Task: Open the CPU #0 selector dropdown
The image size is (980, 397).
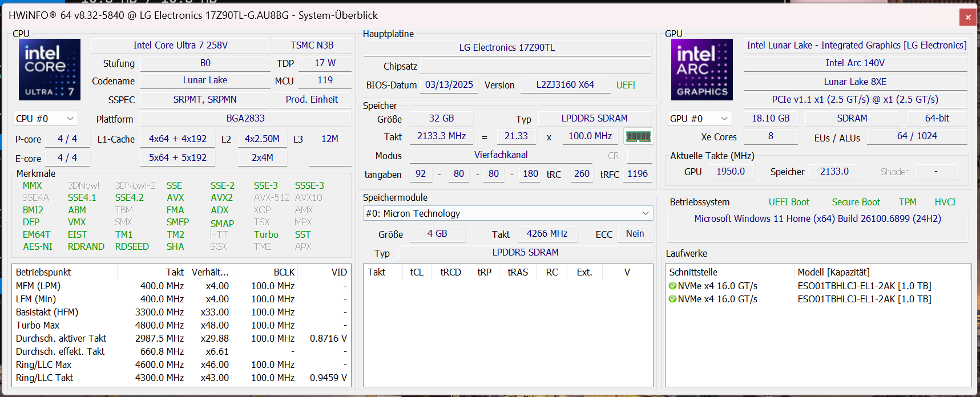Action: [x=46, y=119]
